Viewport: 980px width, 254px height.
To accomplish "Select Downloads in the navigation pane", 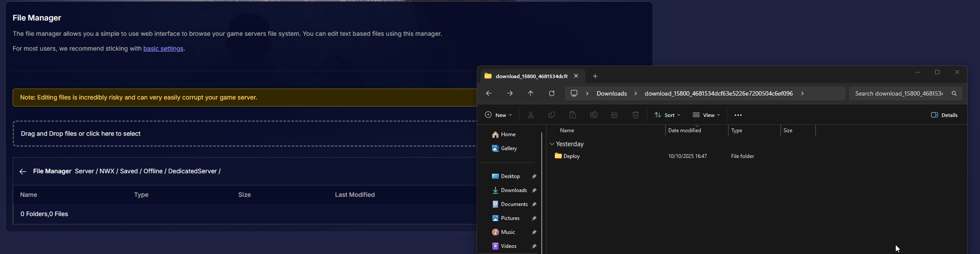I will pyautogui.click(x=514, y=190).
